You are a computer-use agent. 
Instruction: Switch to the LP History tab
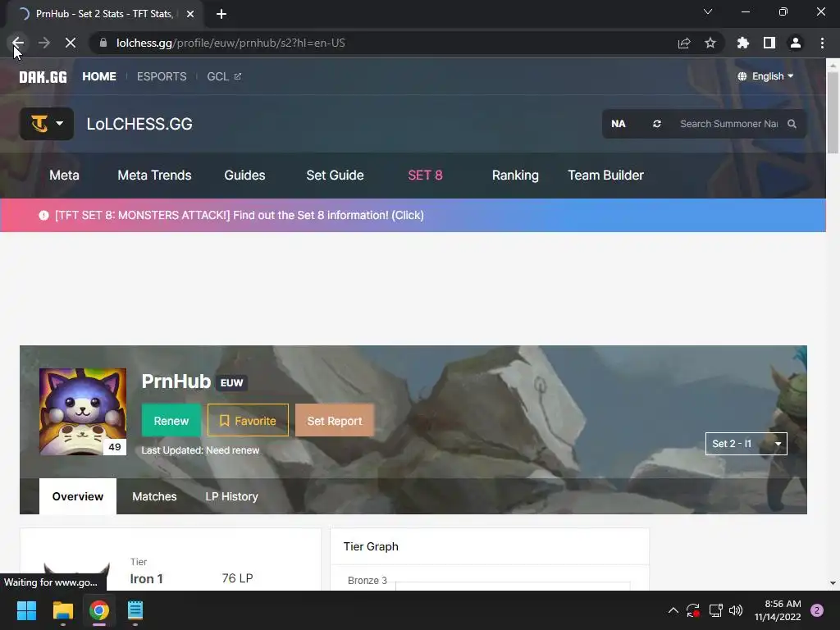coord(231,496)
